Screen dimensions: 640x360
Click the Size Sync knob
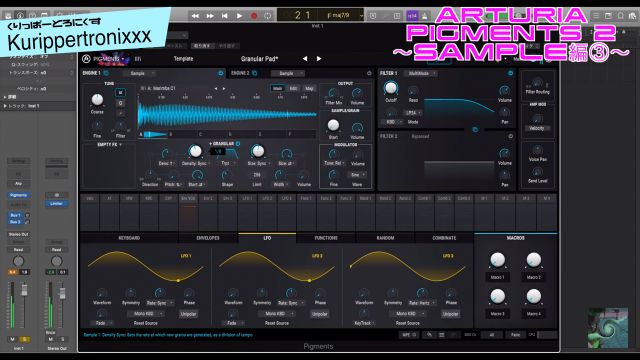[x=258, y=151]
